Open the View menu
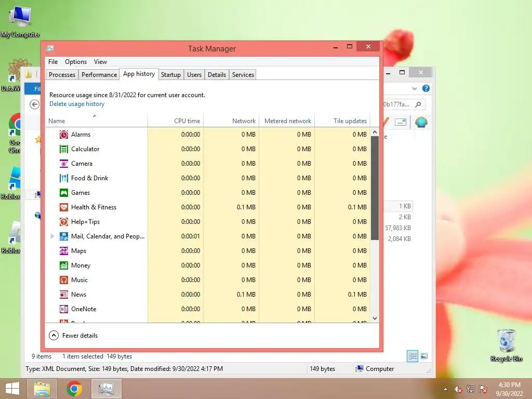The width and height of the screenshot is (532, 399). coord(100,62)
